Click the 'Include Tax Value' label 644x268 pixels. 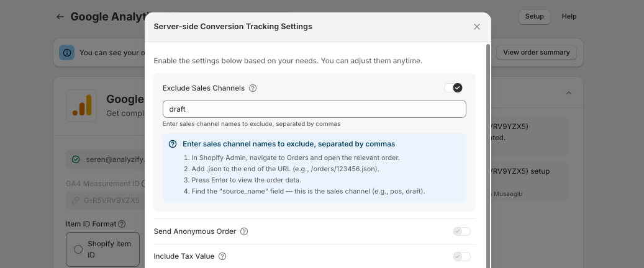(184, 256)
